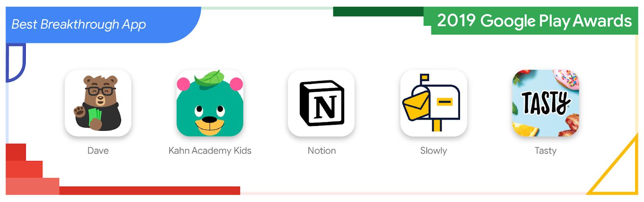Click the yellow triangle corner decoration
644x202 pixels.
[x=618, y=169]
